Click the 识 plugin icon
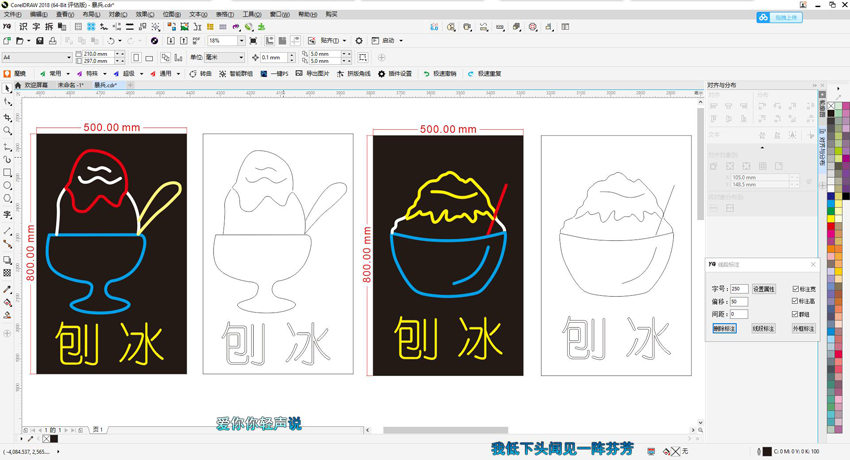 click(23, 27)
